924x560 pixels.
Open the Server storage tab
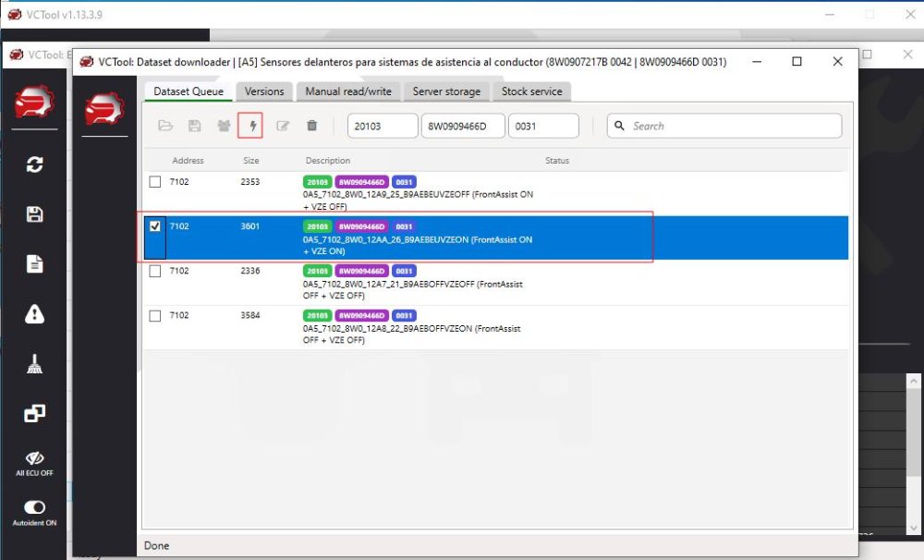tap(446, 91)
